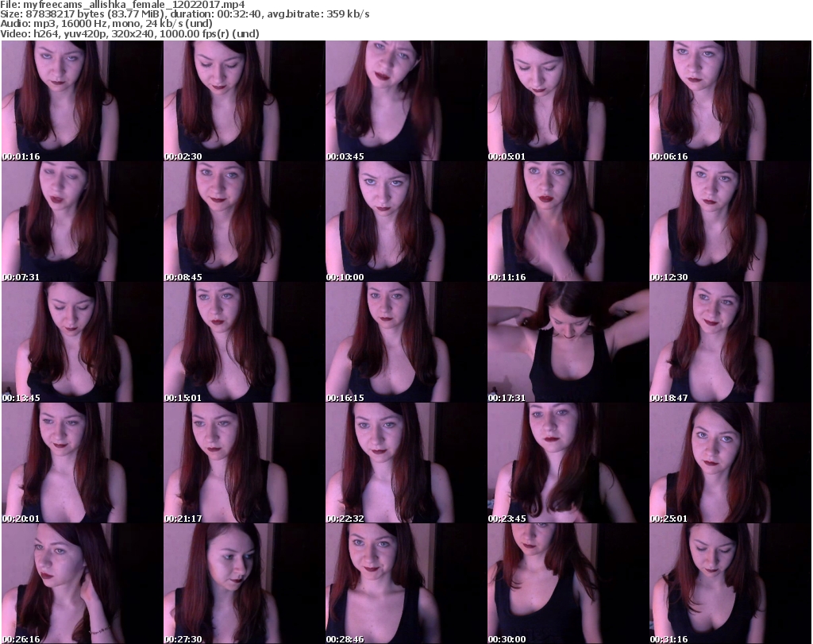Pick the frame timestamped 00:25:01
Screen dimensions: 813x644
730,463
